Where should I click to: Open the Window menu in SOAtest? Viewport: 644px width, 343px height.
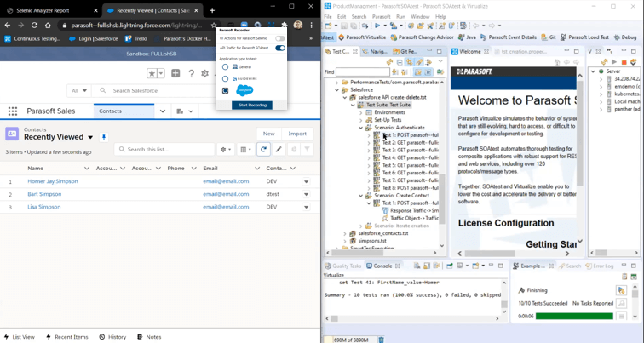click(x=420, y=17)
